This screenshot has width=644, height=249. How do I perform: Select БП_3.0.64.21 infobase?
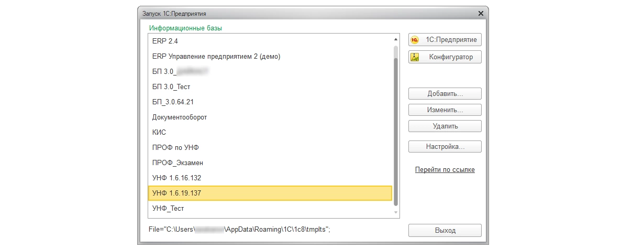point(270,102)
